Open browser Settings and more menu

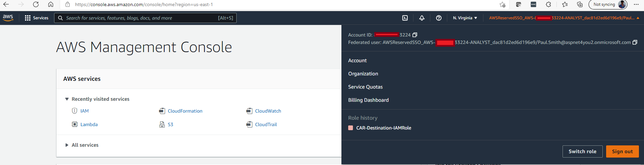(x=636, y=4)
